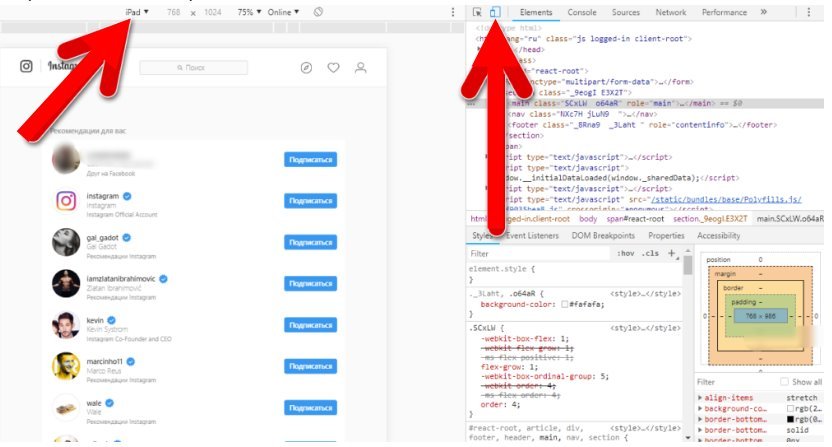Toggle the device toolbar icon in DevTools
The width and height of the screenshot is (832, 447).
point(495,12)
